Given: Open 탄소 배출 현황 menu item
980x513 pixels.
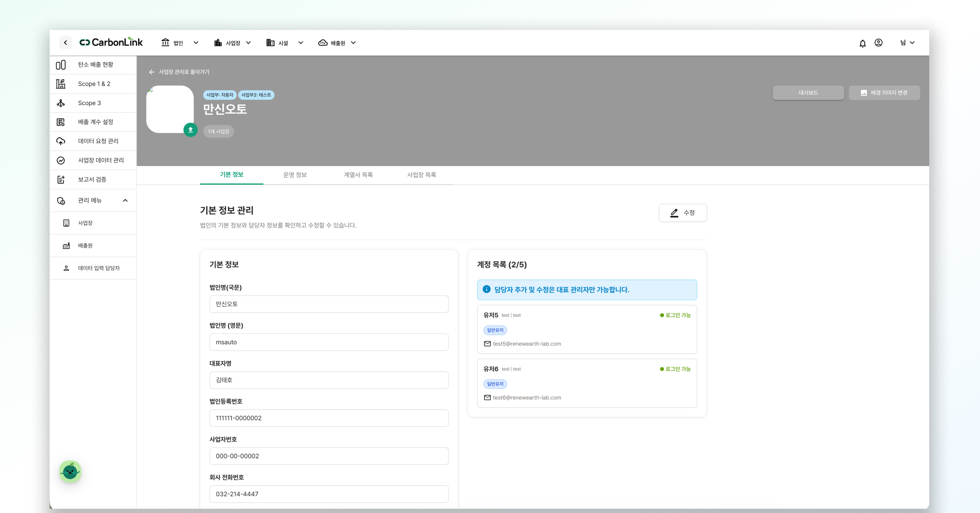Looking at the screenshot, I should (93, 65).
